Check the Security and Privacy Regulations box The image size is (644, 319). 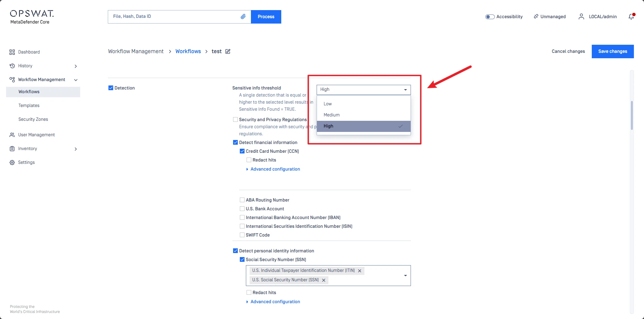(235, 119)
